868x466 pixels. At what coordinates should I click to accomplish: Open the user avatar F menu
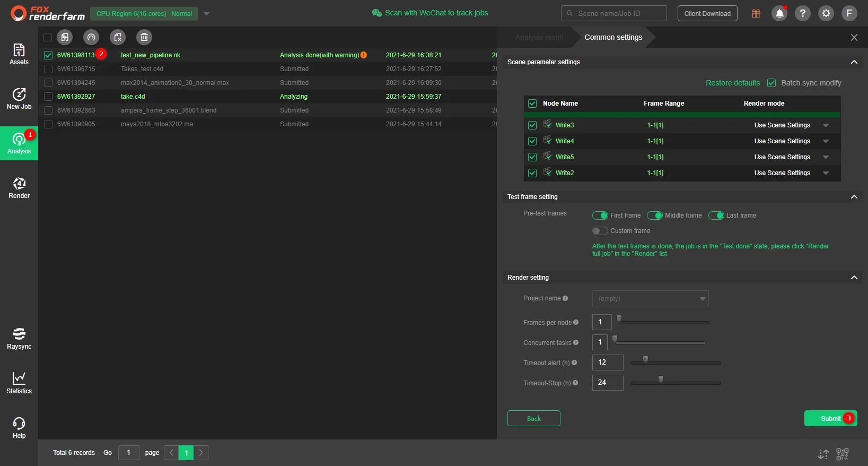[849, 13]
